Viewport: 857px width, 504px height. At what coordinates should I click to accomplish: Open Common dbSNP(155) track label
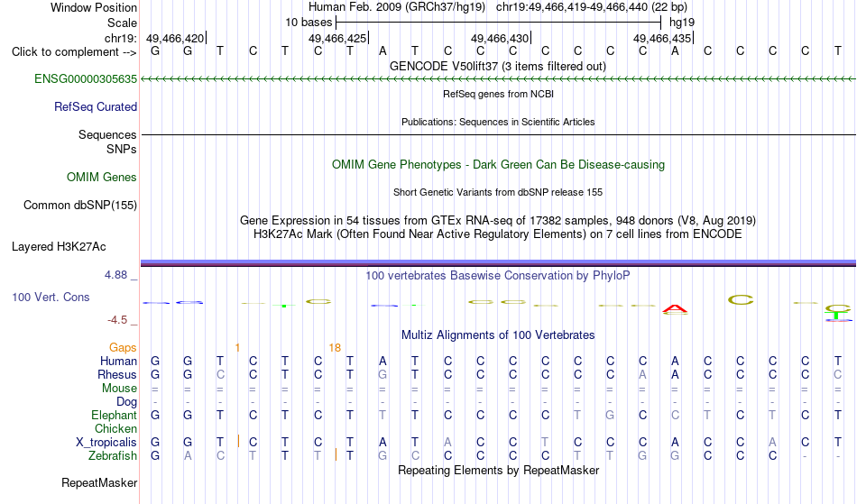(x=80, y=206)
